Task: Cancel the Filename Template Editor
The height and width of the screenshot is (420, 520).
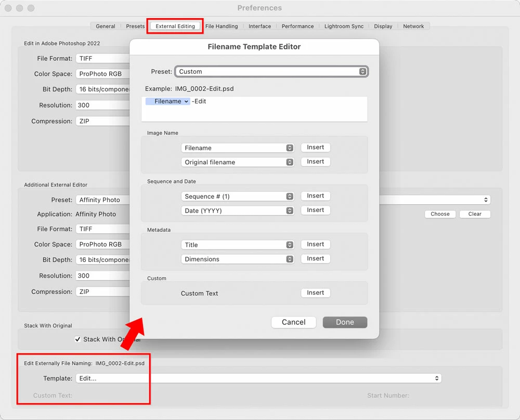Action: click(x=293, y=322)
